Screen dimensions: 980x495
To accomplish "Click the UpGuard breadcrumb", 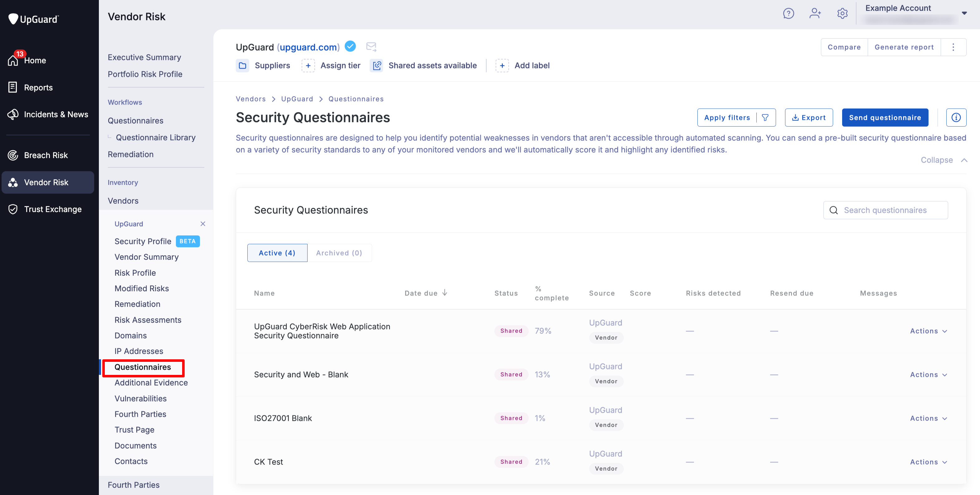I will click(x=297, y=99).
